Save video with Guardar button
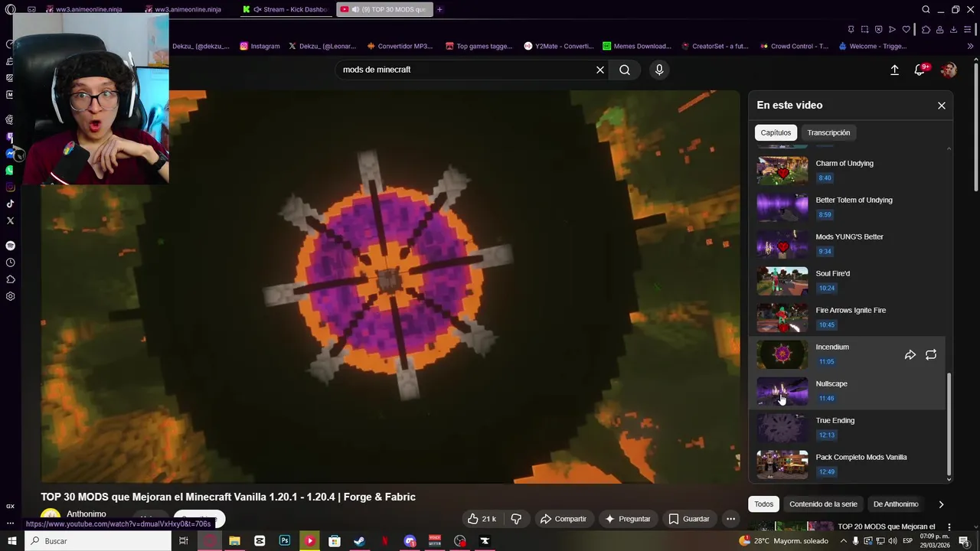The image size is (980, 551). pyautogui.click(x=689, y=519)
